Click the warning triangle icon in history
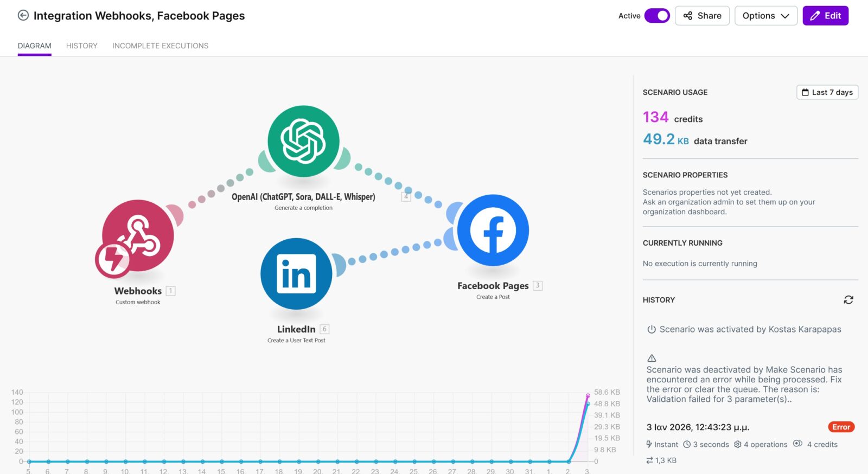 (x=652, y=358)
